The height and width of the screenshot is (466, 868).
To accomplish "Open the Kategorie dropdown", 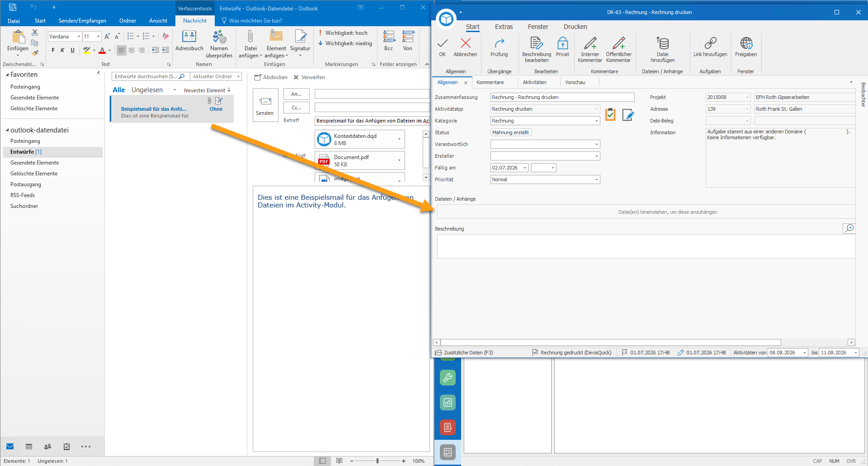I will [x=596, y=121].
